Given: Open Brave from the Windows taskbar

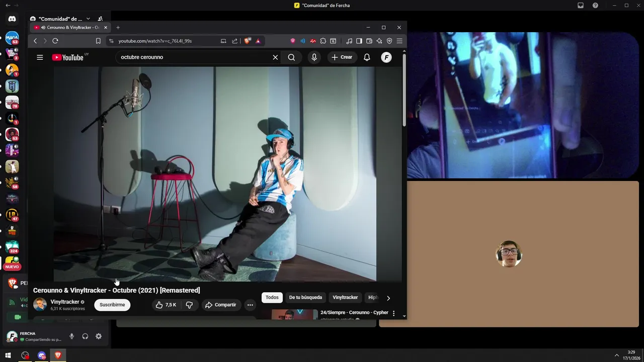Looking at the screenshot, I should click(58, 355).
